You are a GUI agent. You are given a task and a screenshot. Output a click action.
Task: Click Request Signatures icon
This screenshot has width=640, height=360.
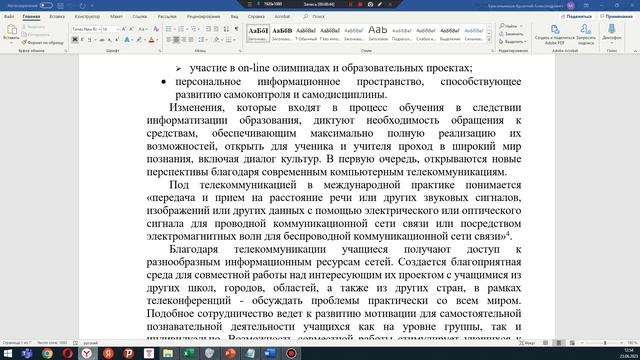point(586,34)
